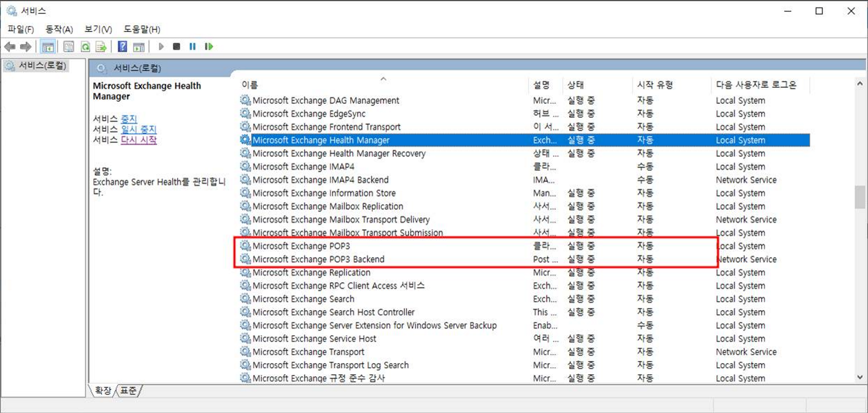Click gear icon of Microsoft Exchange Information Store
The image size is (868, 413).
245,193
